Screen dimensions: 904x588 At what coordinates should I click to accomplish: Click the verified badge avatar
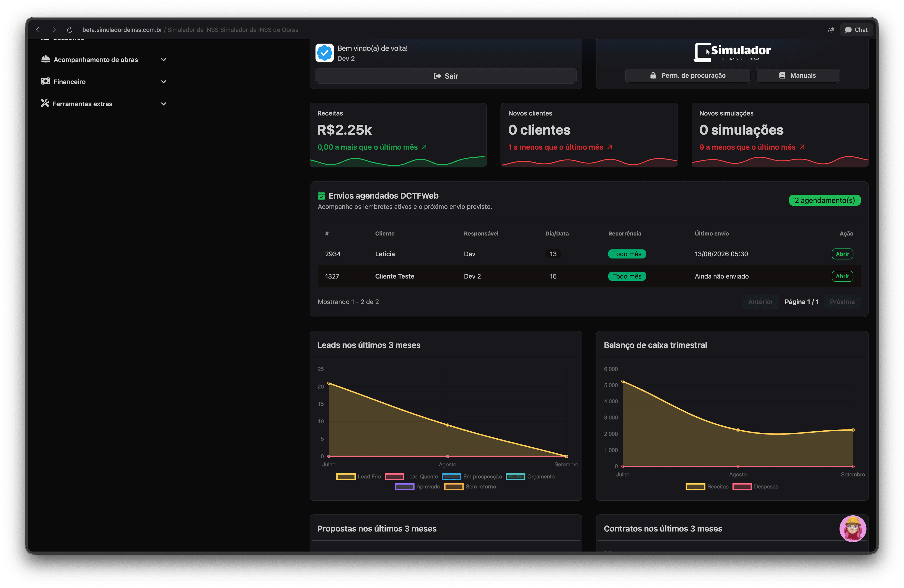tap(324, 53)
